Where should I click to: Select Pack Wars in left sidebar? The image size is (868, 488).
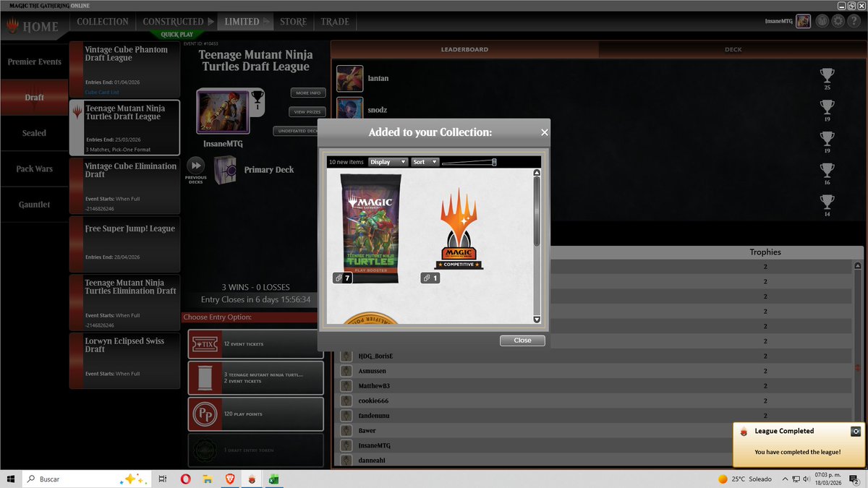pyautogui.click(x=34, y=168)
